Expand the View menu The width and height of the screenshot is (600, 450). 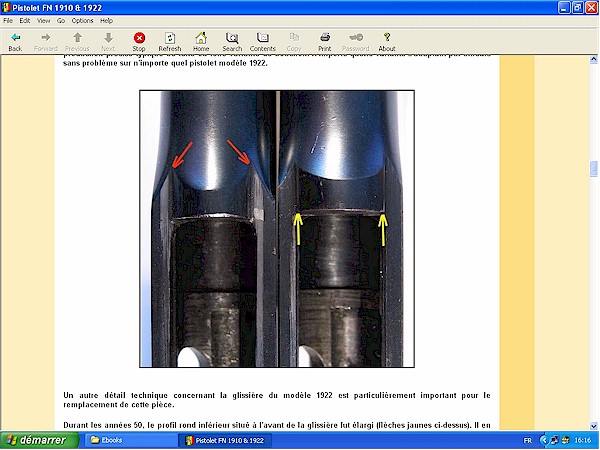[43, 20]
